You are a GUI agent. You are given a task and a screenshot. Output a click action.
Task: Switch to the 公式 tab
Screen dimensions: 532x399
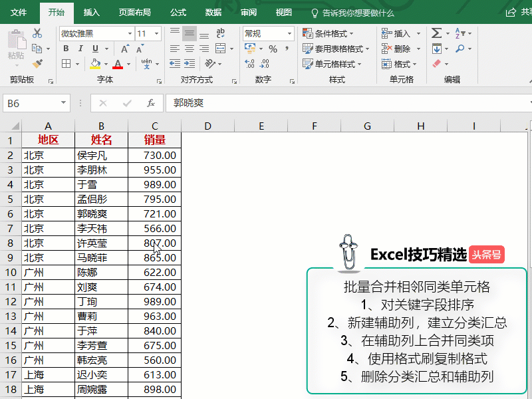point(178,13)
